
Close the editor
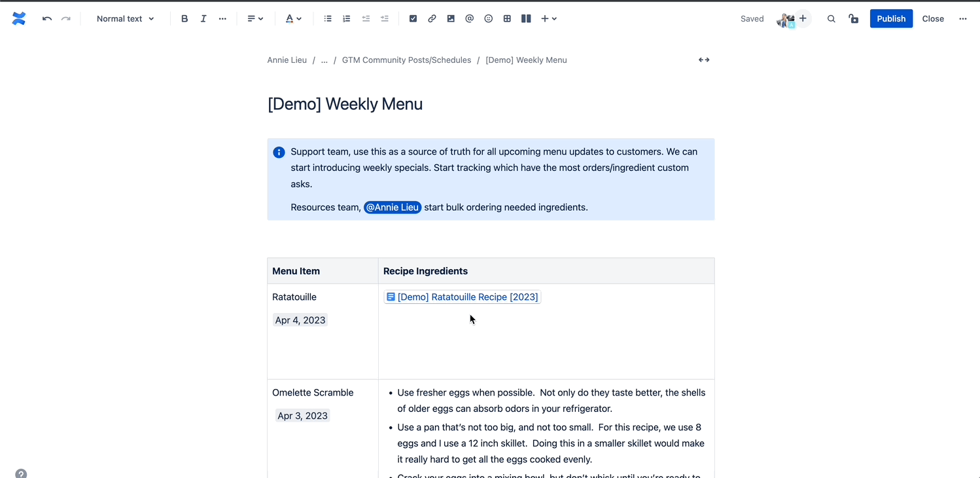point(933,19)
